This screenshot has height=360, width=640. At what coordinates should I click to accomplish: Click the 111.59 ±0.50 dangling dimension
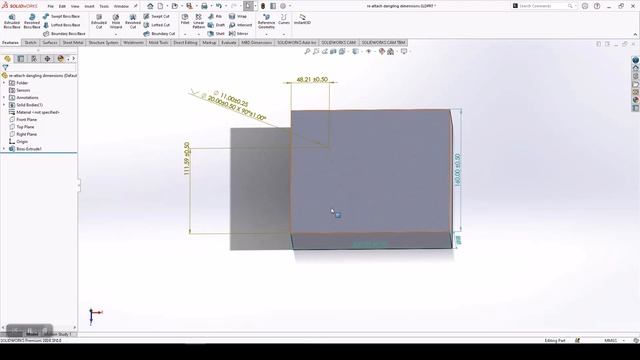tap(187, 159)
